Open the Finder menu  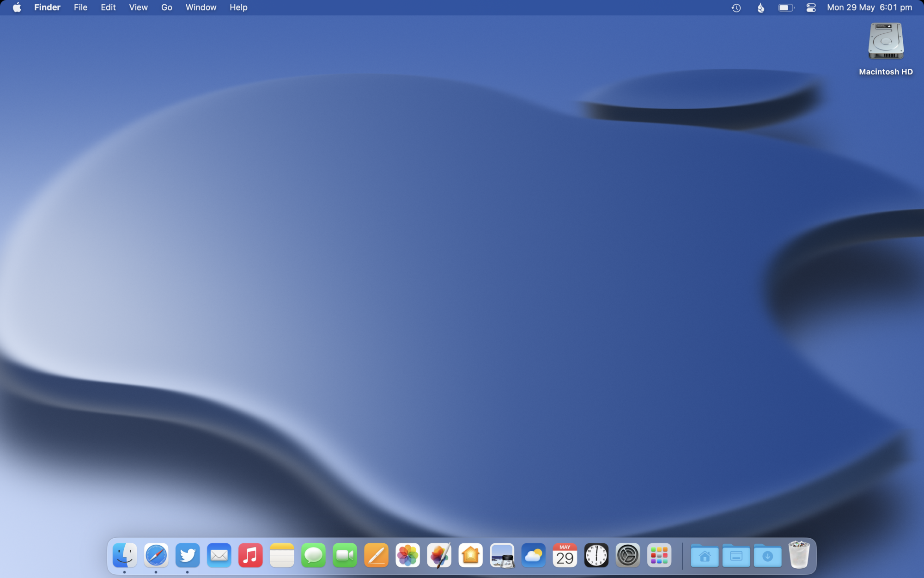pos(47,7)
